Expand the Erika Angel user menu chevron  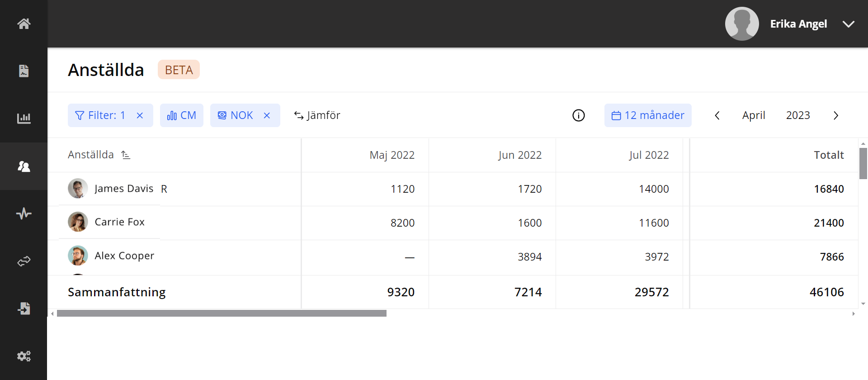click(849, 24)
